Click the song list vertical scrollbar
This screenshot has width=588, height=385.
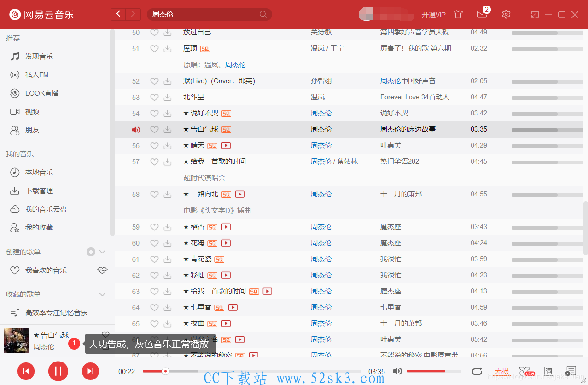[585, 228]
